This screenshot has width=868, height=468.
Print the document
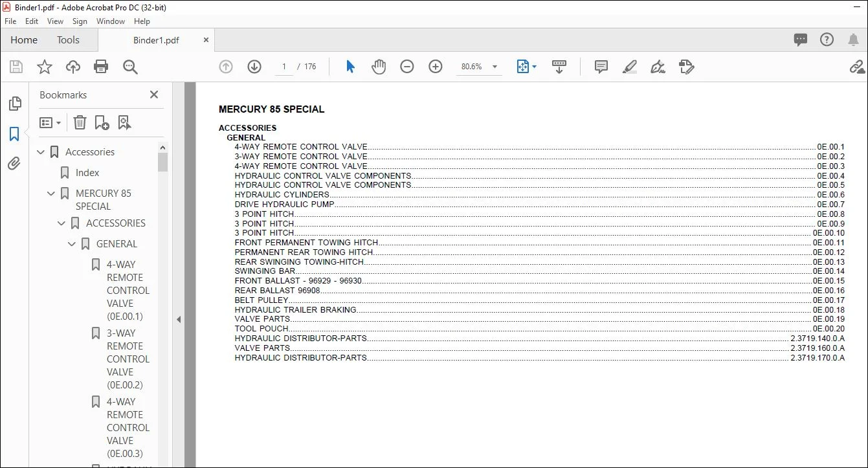pos(101,67)
